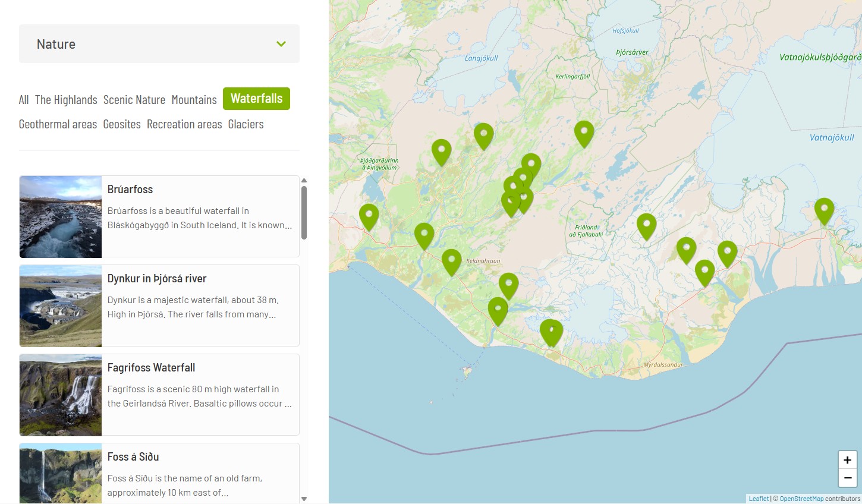Click the map zoom in plus button

click(x=847, y=460)
